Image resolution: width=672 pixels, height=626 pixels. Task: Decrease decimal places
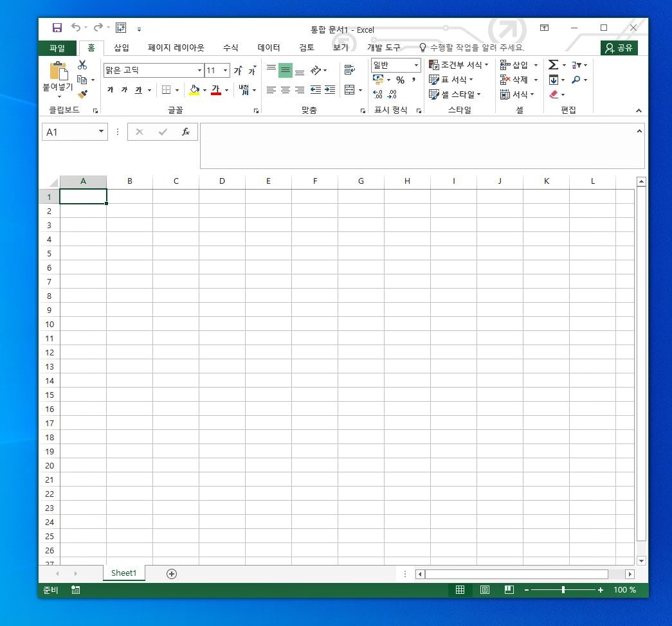click(x=392, y=94)
